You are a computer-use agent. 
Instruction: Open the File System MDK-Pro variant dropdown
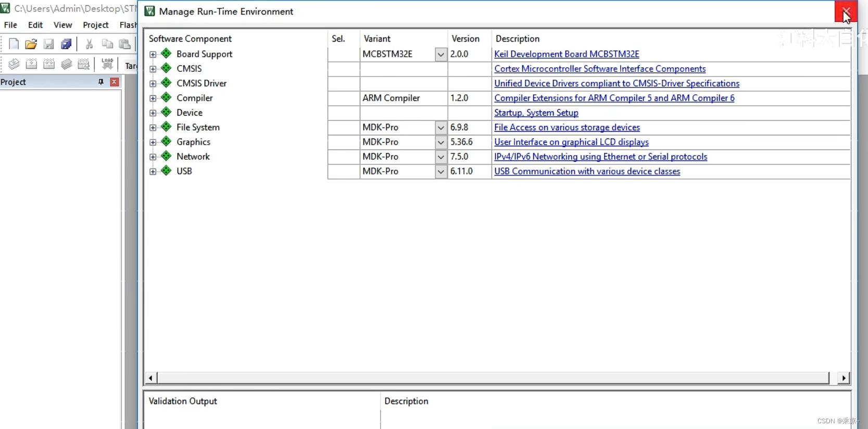(441, 128)
